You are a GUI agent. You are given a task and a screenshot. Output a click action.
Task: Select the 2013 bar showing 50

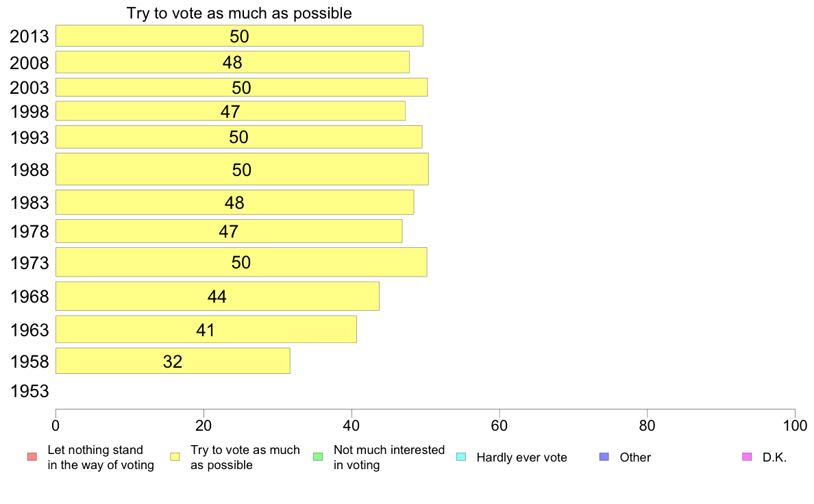[x=239, y=36]
